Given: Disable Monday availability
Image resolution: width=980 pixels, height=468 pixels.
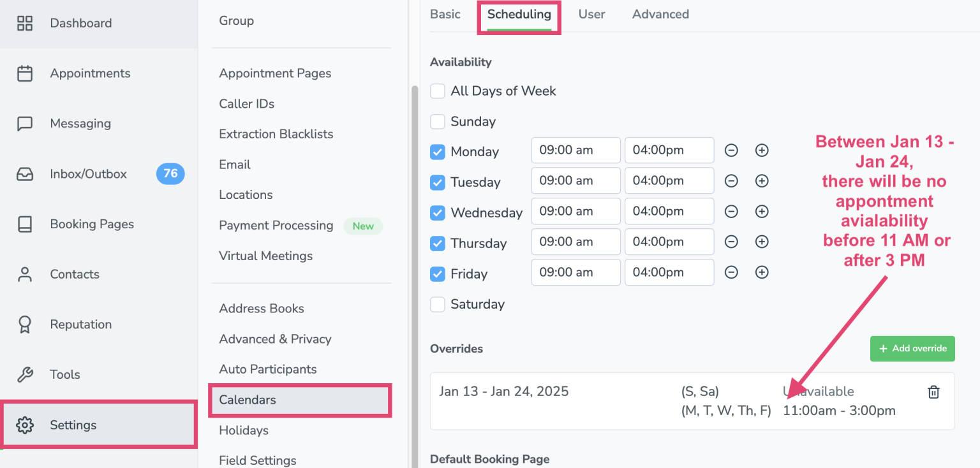Looking at the screenshot, I should click(438, 152).
